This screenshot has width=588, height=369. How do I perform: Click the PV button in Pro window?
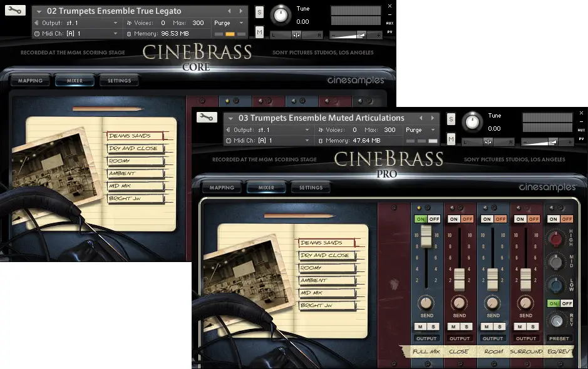tap(581, 139)
